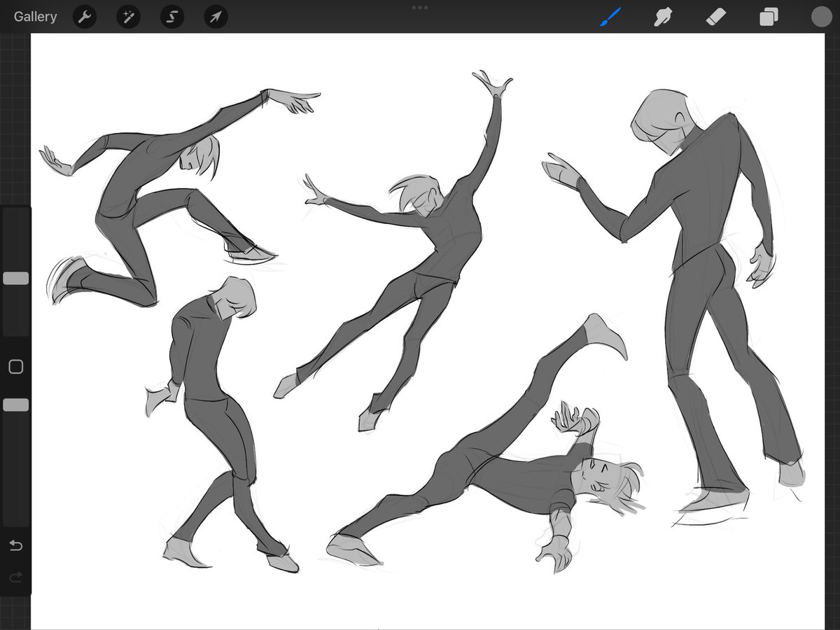Select the Brush tool
This screenshot has height=630, width=840.
point(610,17)
